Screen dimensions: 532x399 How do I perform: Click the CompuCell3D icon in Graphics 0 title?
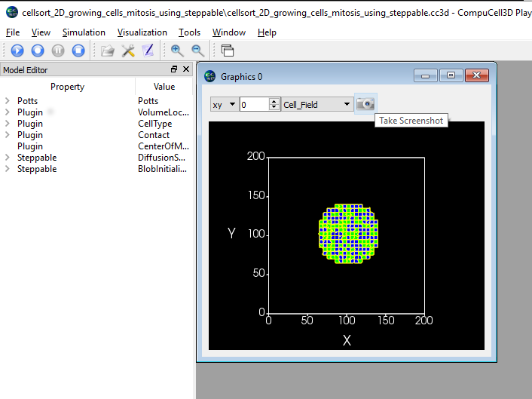coord(210,76)
